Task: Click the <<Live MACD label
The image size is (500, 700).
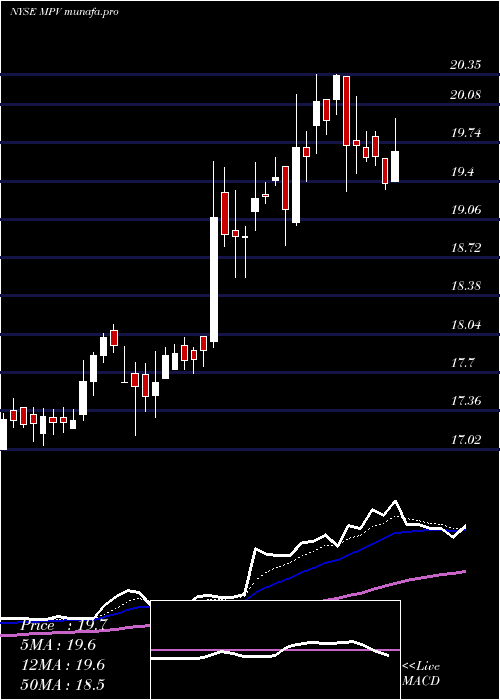Action: (421, 673)
